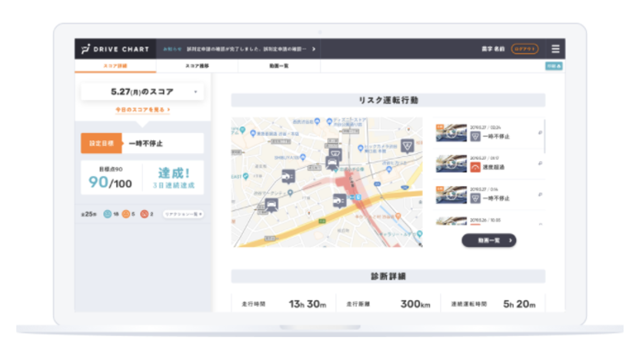The image size is (644, 351).
Task: Click the ログアウト button
Action: (x=525, y=49)
